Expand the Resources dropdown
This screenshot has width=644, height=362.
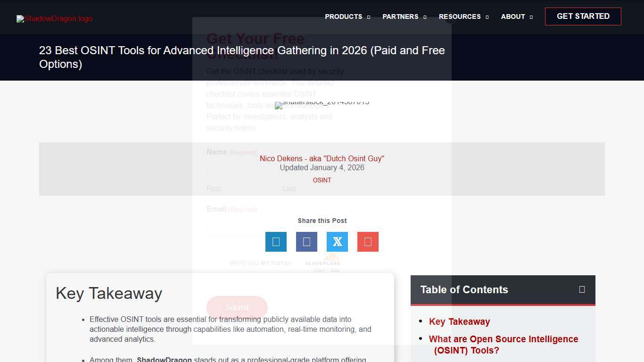463,16
